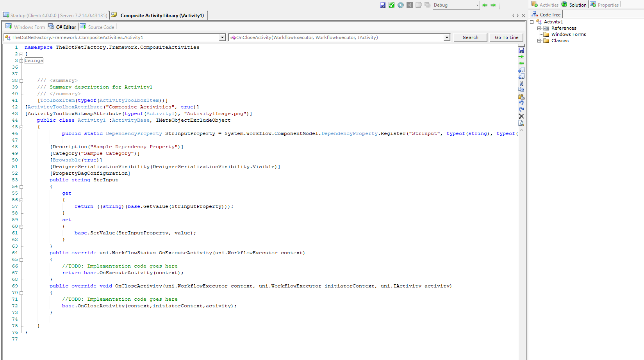Expand the References tree node
Viewport: 644px width, 360px height.
coord(539,28)
